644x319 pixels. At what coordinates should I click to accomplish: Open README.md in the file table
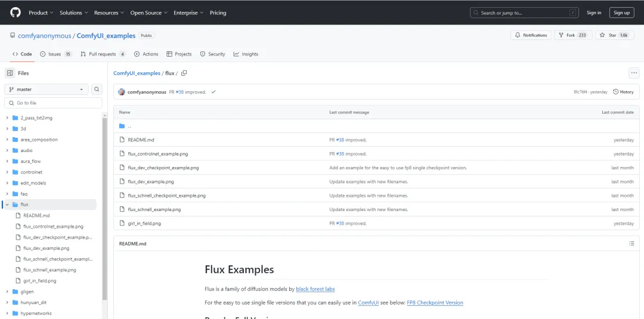pos(141,140)
